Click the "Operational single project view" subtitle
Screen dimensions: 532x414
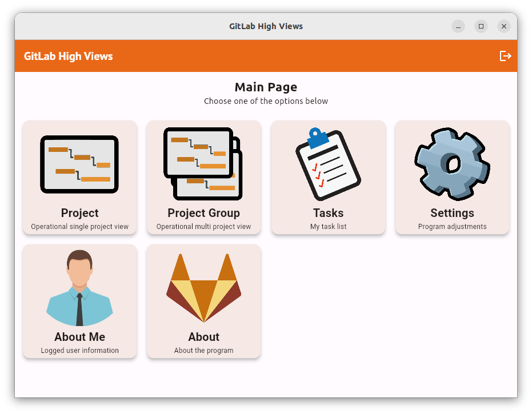79,226
